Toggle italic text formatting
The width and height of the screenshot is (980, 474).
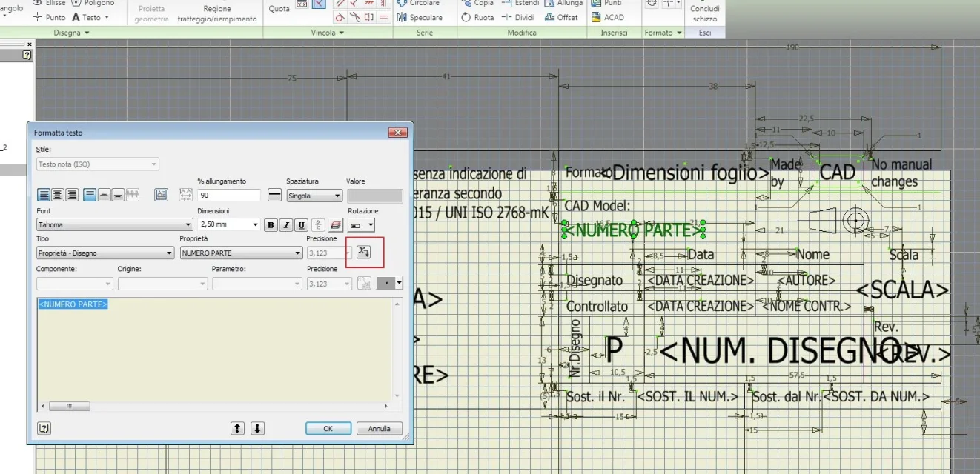coord(286,224)
